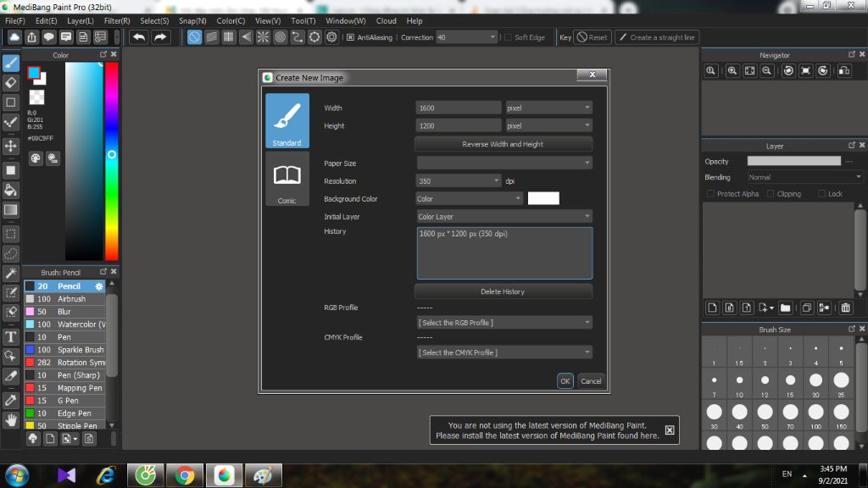This screenshot has height=488, width=868.
Task: Select the Text tool
Action: click(x=11, y=336)
